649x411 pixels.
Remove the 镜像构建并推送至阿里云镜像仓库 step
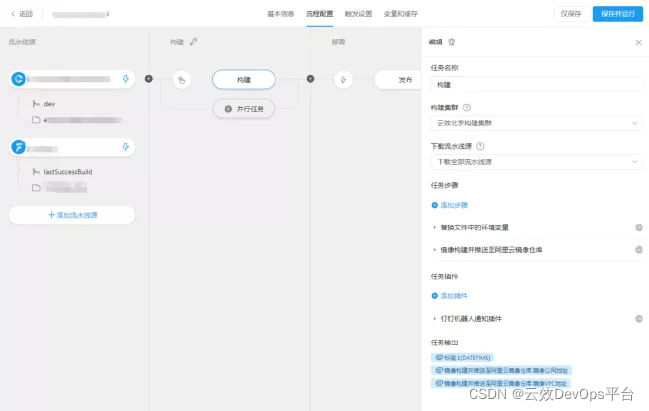(639, 250)
